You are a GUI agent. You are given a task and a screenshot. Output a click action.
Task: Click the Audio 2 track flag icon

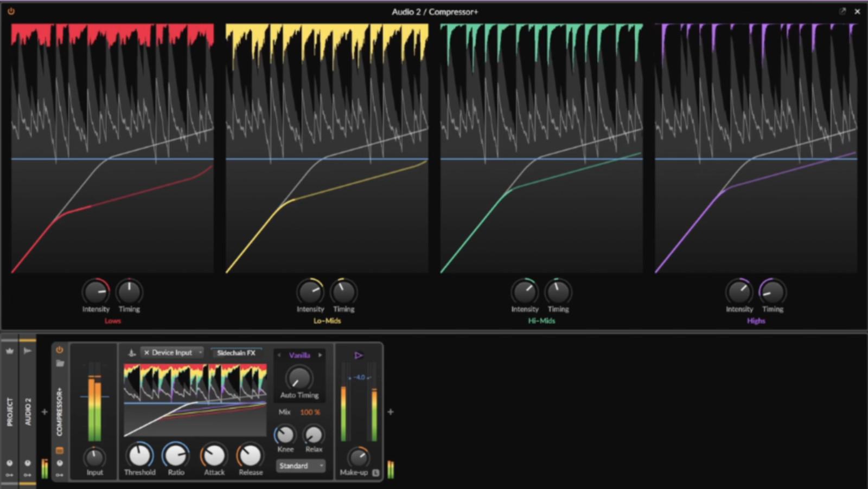[x=28, y=351]
